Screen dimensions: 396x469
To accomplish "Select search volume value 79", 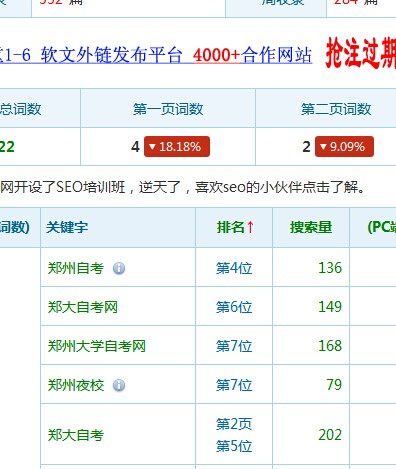I will coord(334,385).
